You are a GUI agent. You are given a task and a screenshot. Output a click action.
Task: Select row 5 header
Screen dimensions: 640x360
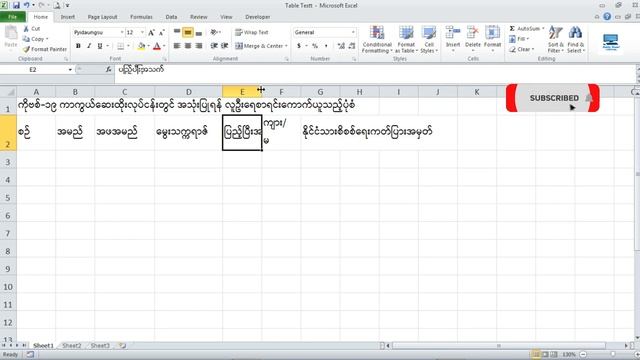coord(8,198)
